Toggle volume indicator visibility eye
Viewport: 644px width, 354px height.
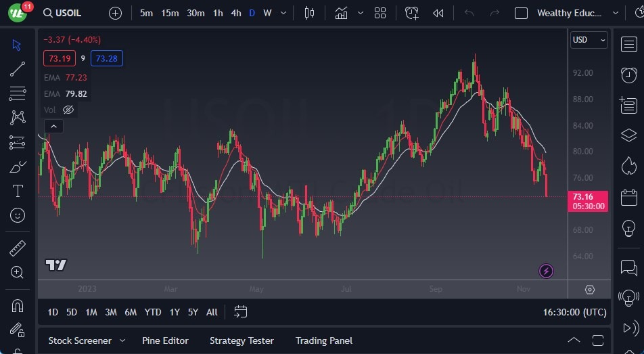pos(68,110)
